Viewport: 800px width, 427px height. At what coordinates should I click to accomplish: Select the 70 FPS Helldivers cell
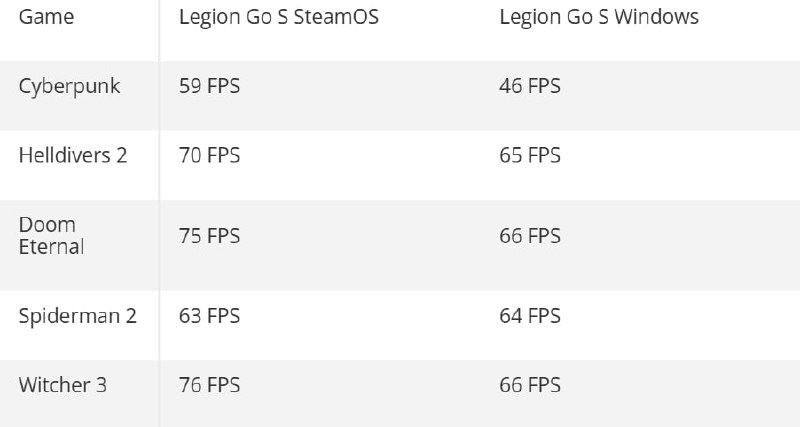209,155
